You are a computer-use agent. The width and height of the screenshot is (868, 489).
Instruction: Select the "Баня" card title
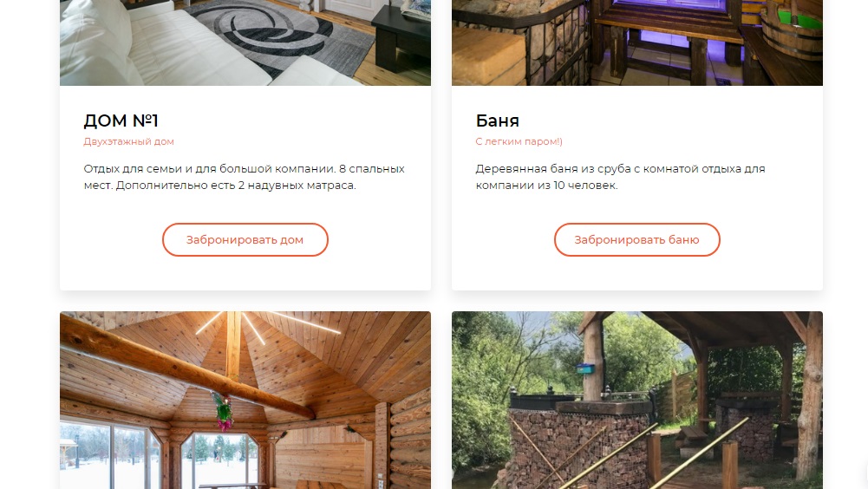tap(497, 121)
